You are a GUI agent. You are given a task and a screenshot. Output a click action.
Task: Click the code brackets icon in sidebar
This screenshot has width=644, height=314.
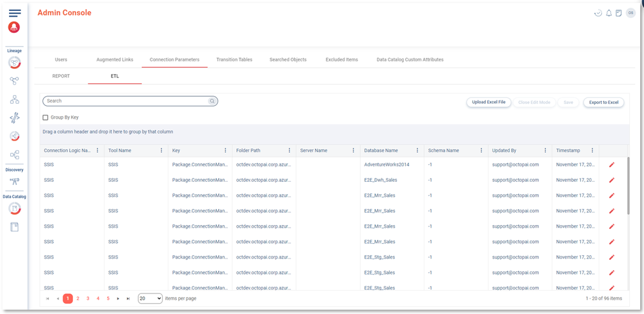14,117
